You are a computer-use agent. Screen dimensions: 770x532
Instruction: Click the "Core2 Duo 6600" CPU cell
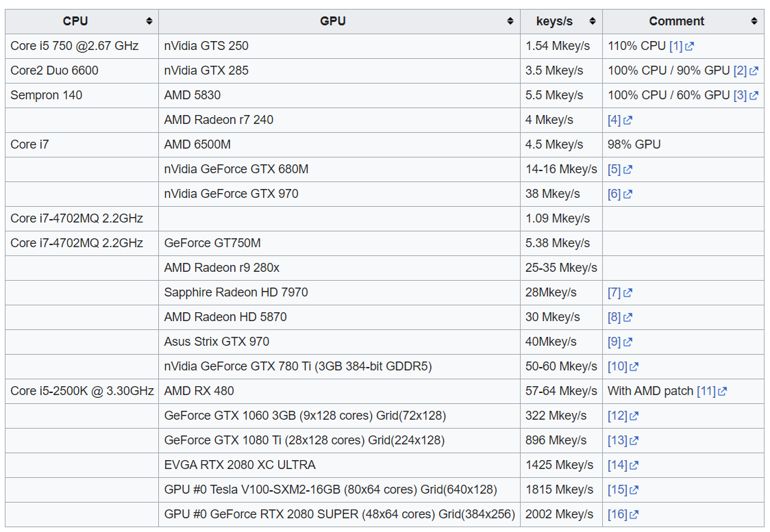pos(82,71)
